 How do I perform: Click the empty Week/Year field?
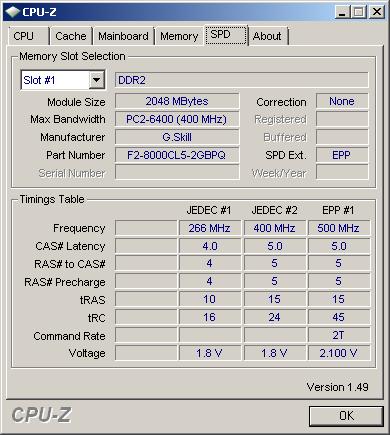pyautogui.click(x=342, y=173)
